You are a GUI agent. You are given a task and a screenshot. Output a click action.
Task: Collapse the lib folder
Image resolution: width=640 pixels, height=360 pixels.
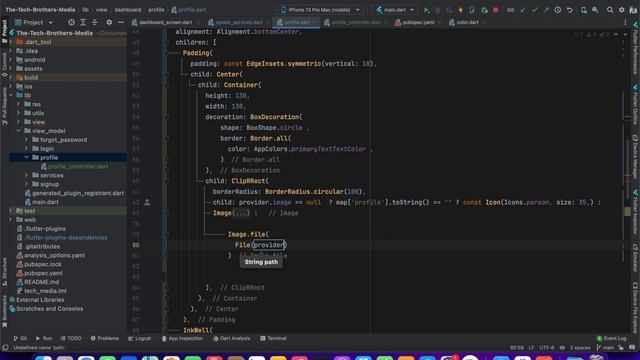(x=11, y=95)
